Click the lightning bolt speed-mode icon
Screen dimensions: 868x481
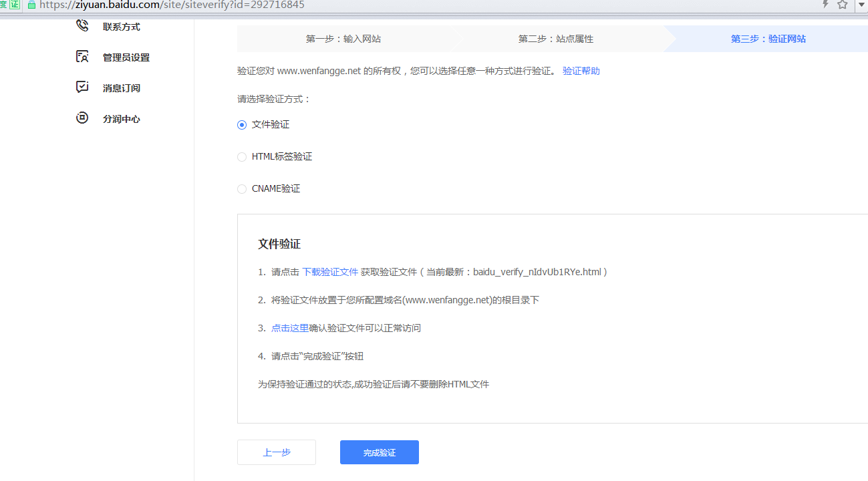(x=825, y=5)
